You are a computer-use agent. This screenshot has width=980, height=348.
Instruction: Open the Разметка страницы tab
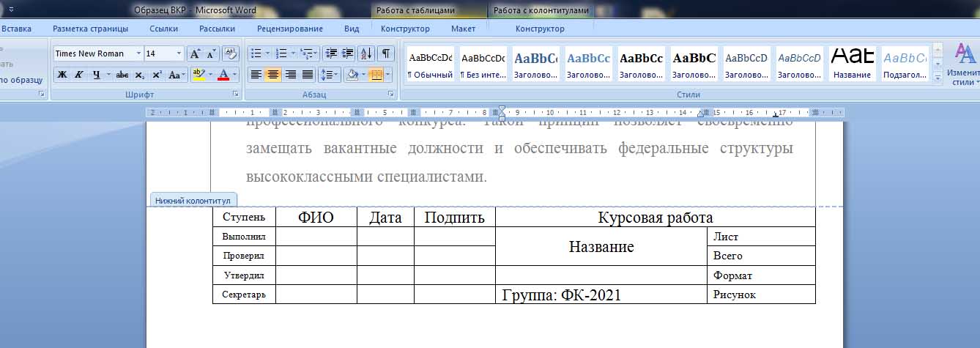coord(90,29)
